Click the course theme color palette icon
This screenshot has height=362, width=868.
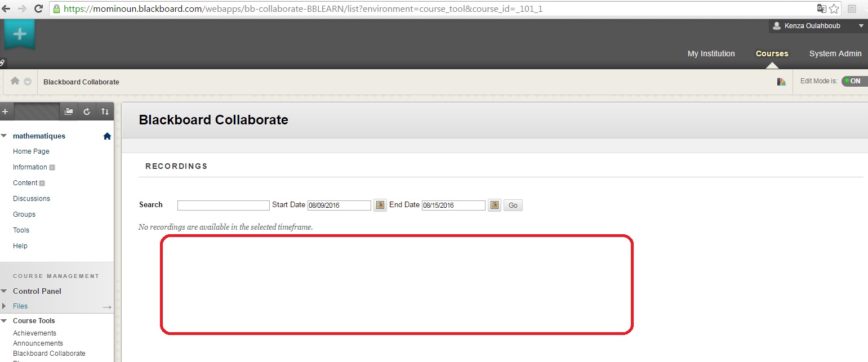781,82
